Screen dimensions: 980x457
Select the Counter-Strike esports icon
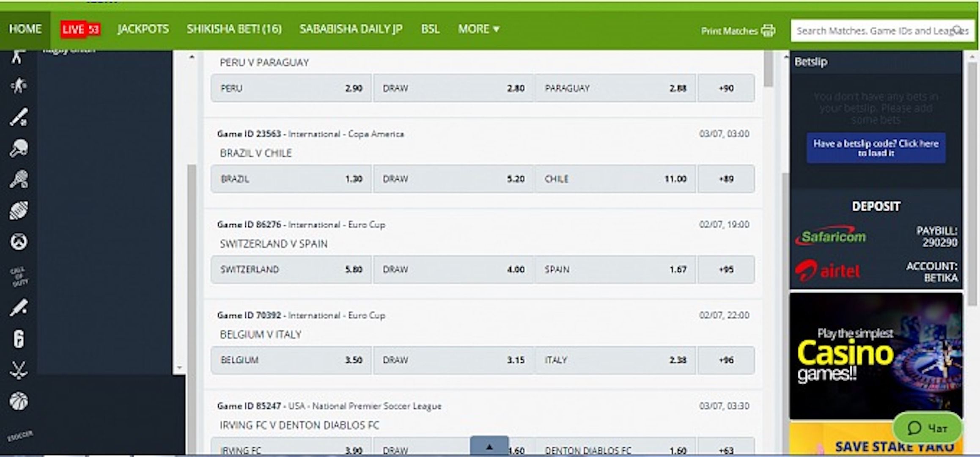19,86
